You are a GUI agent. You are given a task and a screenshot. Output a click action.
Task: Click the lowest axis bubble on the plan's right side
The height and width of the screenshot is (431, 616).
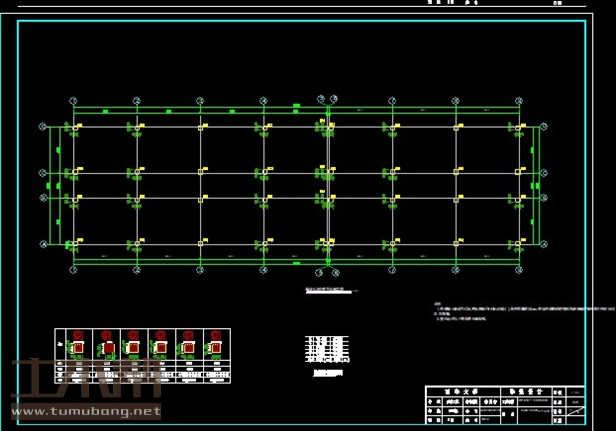(545, 243)
